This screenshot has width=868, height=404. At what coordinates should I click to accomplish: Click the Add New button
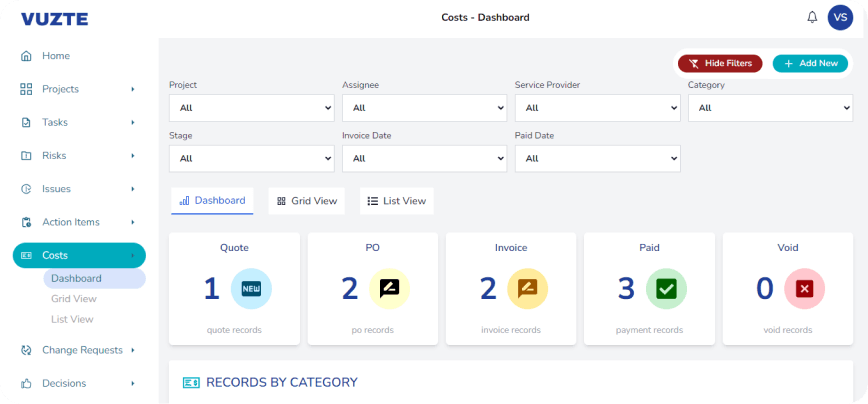click(x=810, y=63)
